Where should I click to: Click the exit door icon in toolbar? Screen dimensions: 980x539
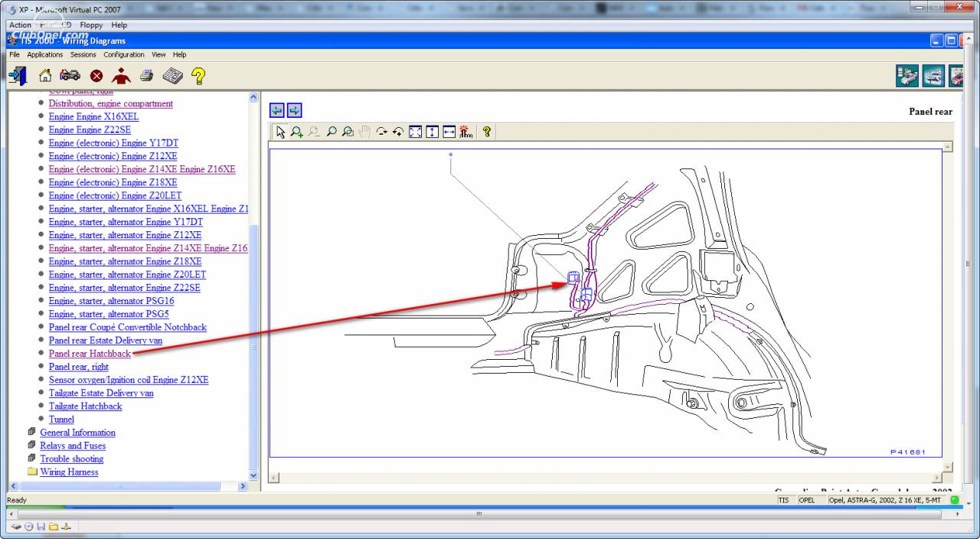pyautogui.click(x=18, y=76)
